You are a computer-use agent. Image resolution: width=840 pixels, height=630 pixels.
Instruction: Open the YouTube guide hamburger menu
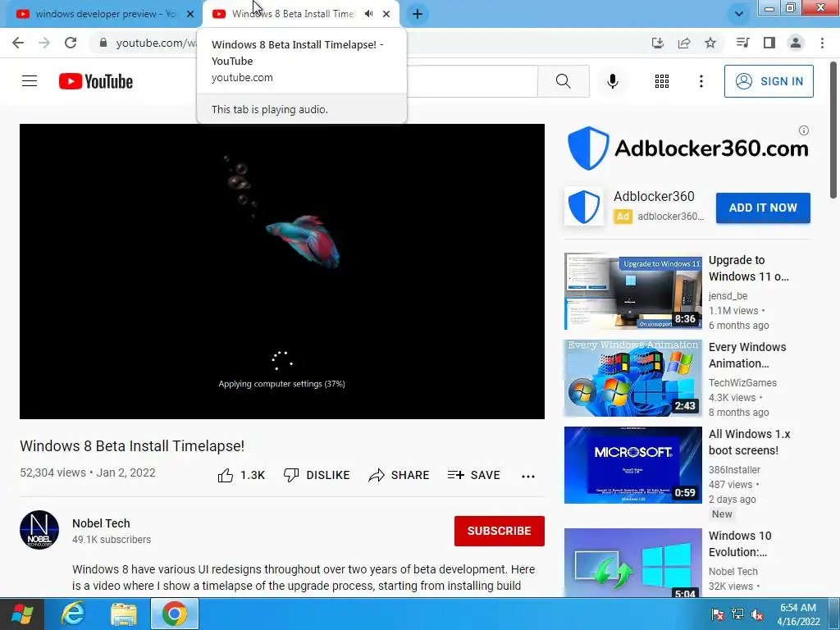click(x=30, y=81)
